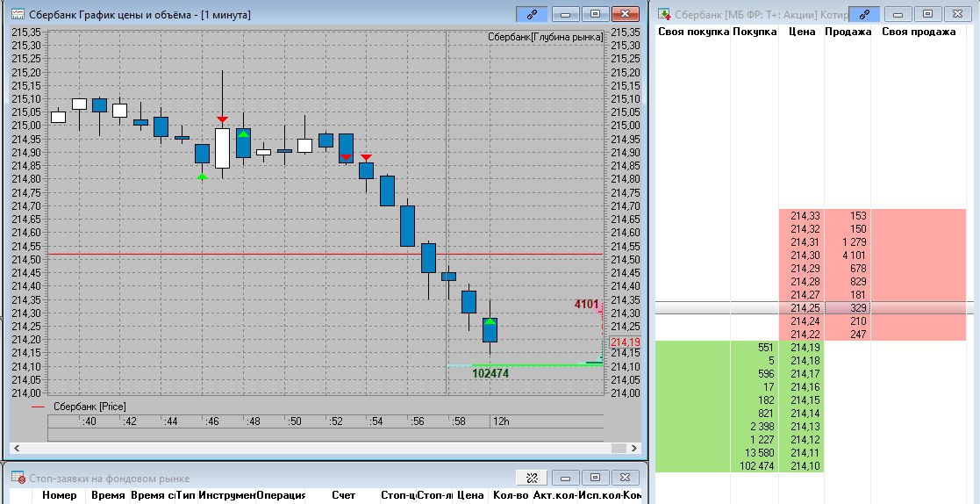
Task: Select the 13 580 buy volume cell
Action: tap(755, 453)
